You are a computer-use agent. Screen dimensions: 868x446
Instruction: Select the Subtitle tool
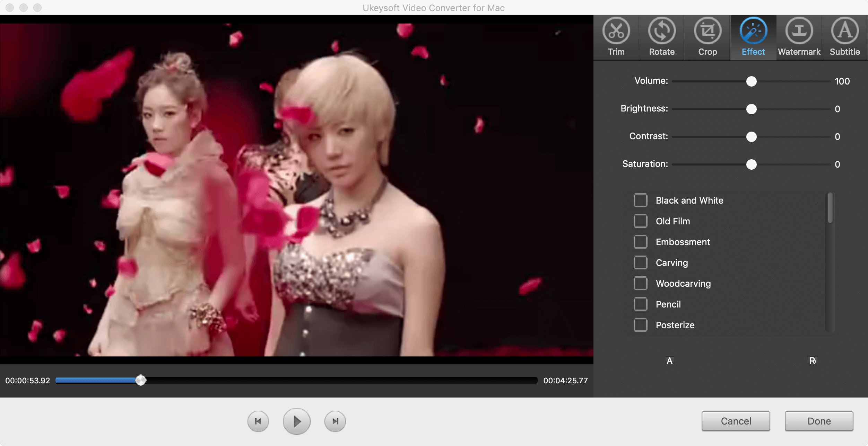(845, 35)
